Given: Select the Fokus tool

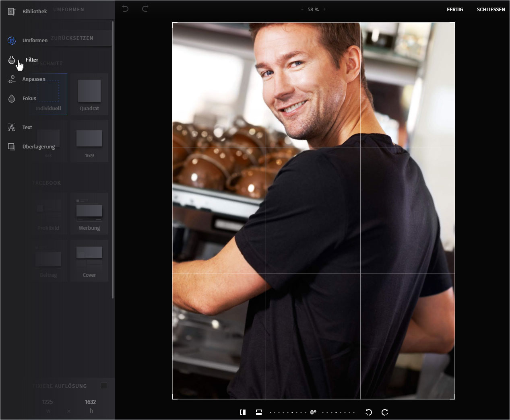Looking at the screenshot, I should click(x=22, y=98).
